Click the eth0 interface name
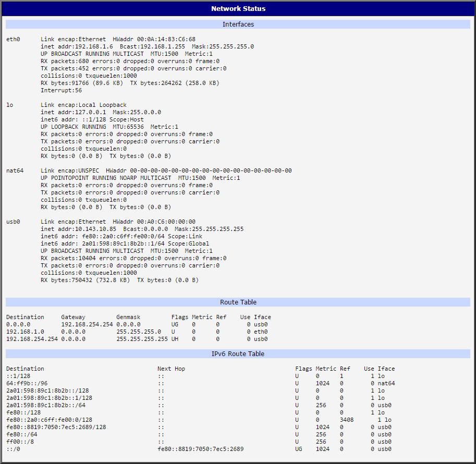The image size is (476, 464). [13, 39]
